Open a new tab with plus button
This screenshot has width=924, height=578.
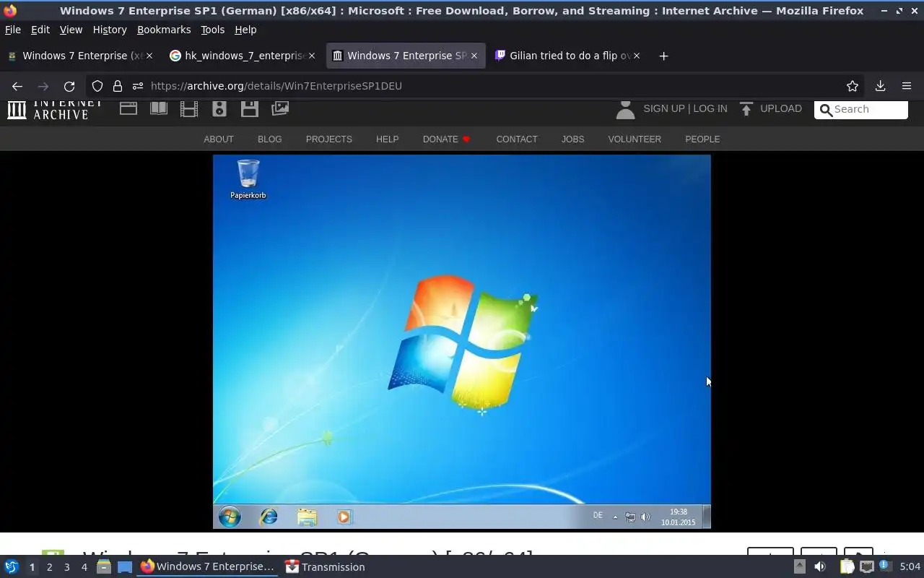[x=663, y=56]
